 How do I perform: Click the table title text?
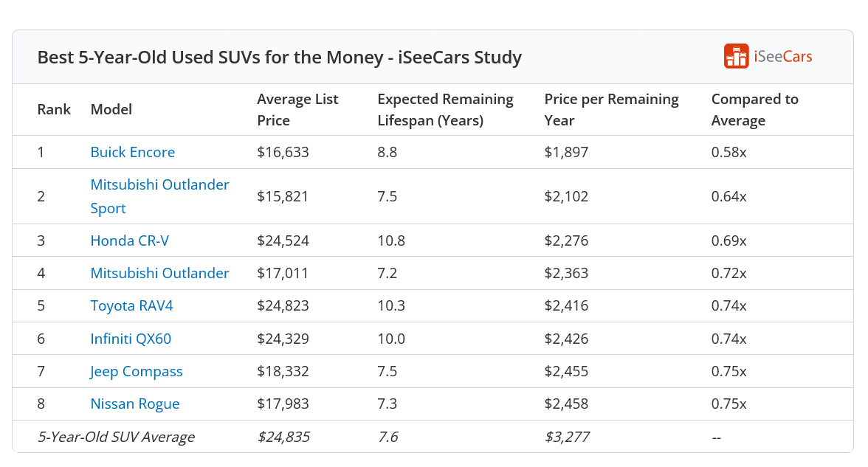(x=279, y=57)
